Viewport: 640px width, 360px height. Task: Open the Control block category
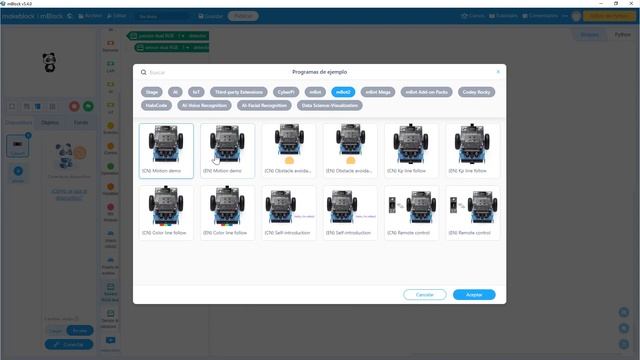pos(110,148)
